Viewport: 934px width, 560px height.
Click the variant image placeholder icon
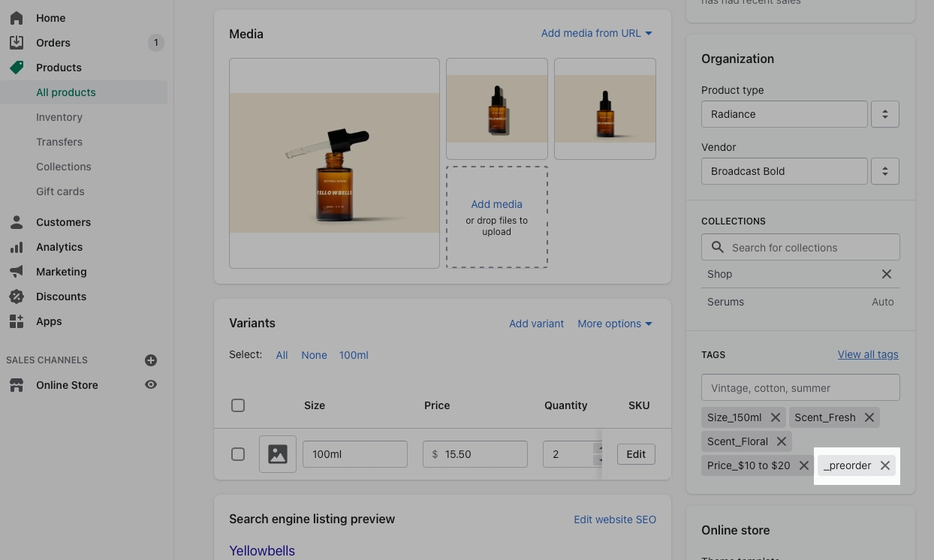pos(278,454)
